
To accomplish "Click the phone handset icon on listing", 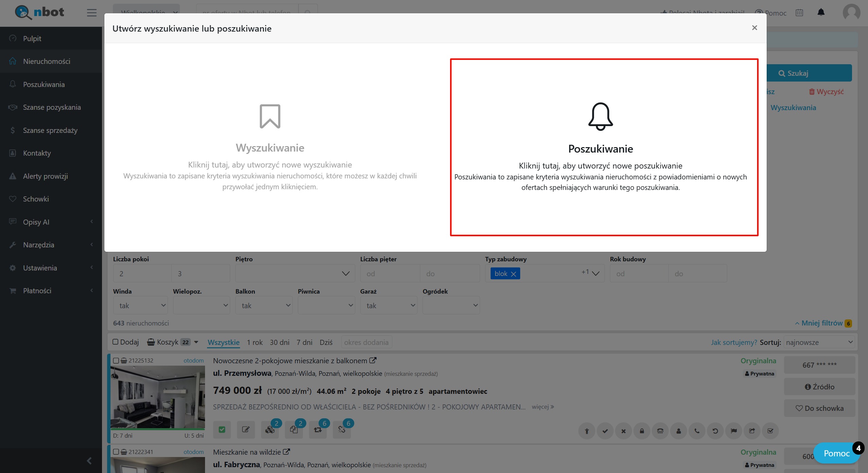I will pyautogui.click(x=697, y=431).
